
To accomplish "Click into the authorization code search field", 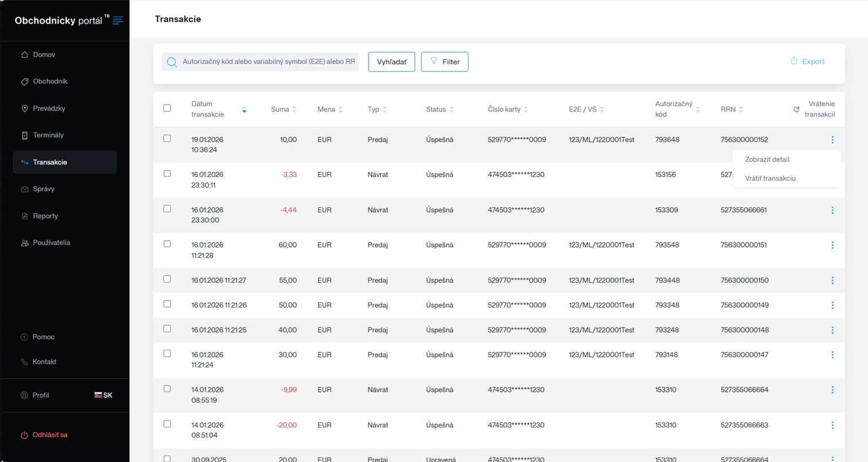I will tap(268, 62).
